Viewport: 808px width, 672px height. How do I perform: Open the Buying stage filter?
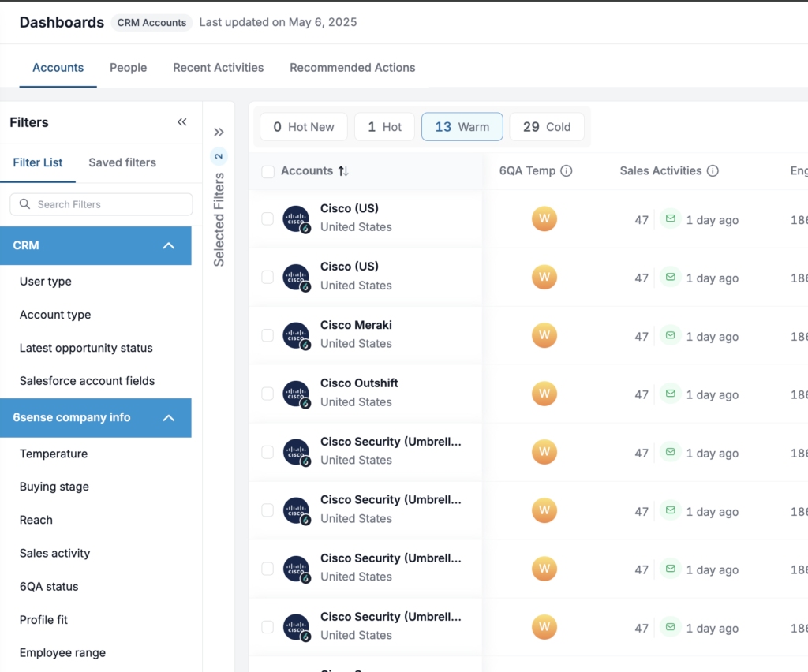tap(54, 487)
